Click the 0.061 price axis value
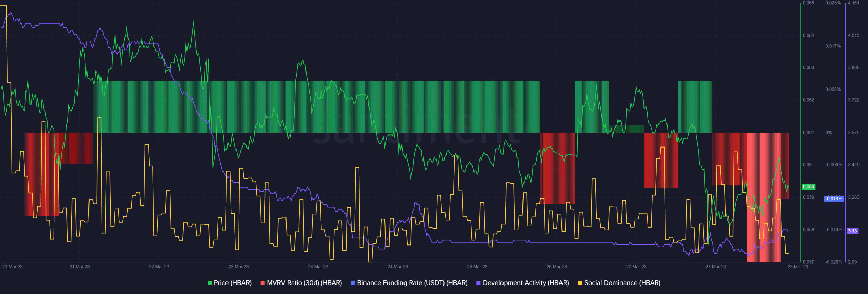Screen dimensions: 868x294 [x=808, y=133]
